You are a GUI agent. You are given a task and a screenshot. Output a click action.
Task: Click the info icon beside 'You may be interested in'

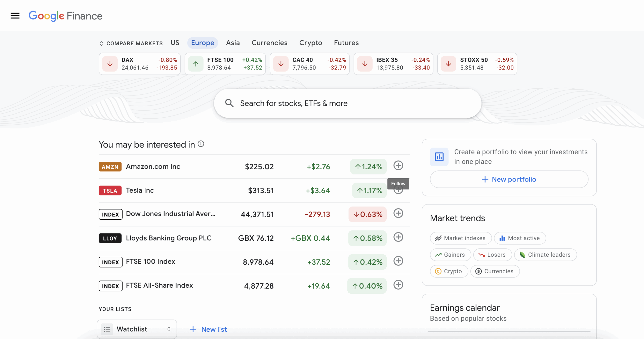point(201,144)
